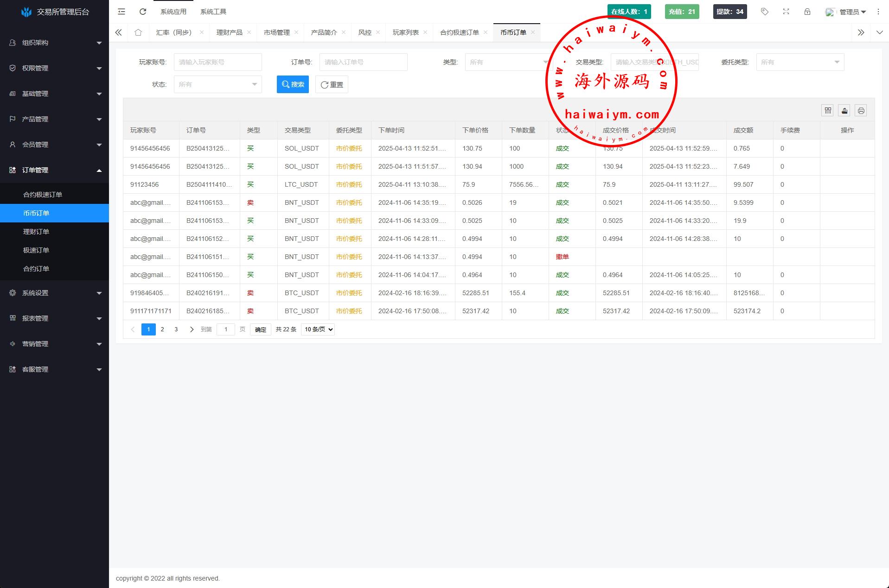Open 理财订单 in the sidebar

coord(36,232)
